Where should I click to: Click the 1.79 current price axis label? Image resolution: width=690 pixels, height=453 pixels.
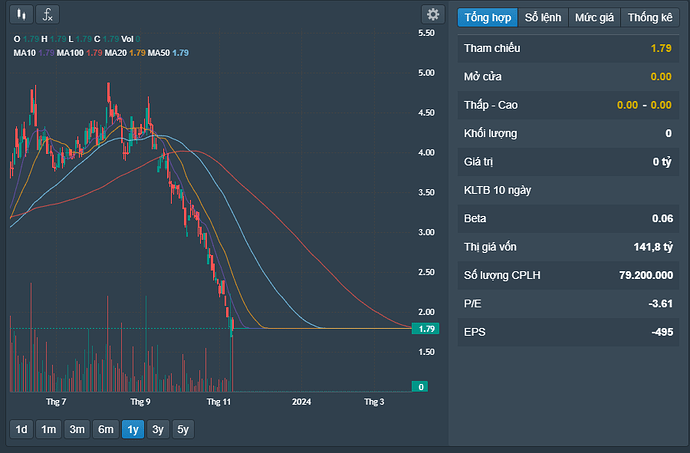[x=428, y=328]
